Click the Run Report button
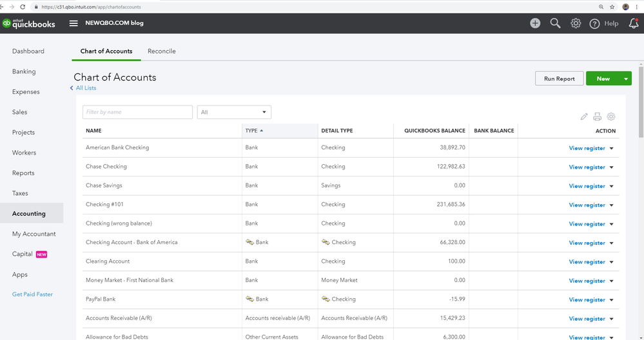The height and width of the screenshot is (340, 644). tap(559, 79)
